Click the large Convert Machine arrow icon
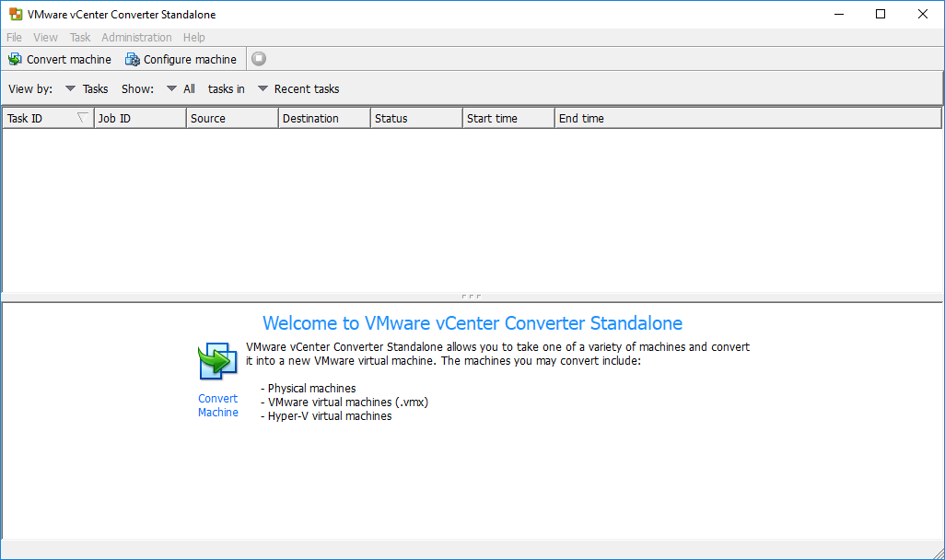 217,361
